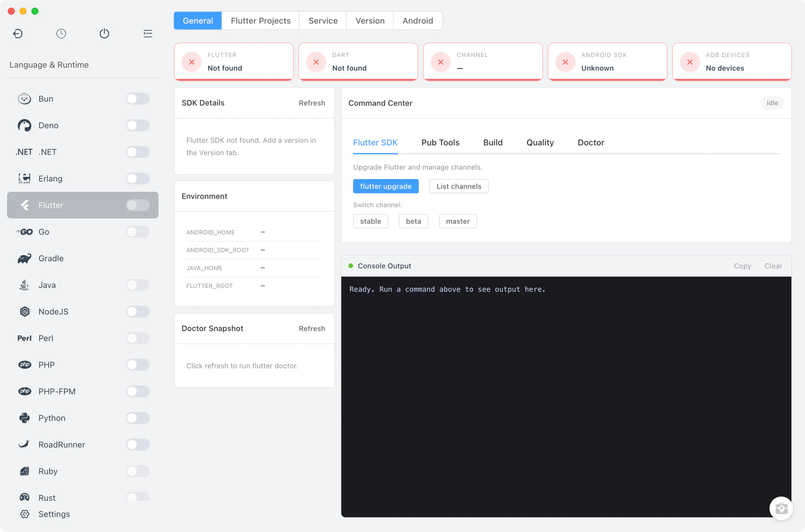Collapse sidebar with the menu-fold icon
Image resolution: width=805 pixels, height=532 pixels.
click(148, 33)
